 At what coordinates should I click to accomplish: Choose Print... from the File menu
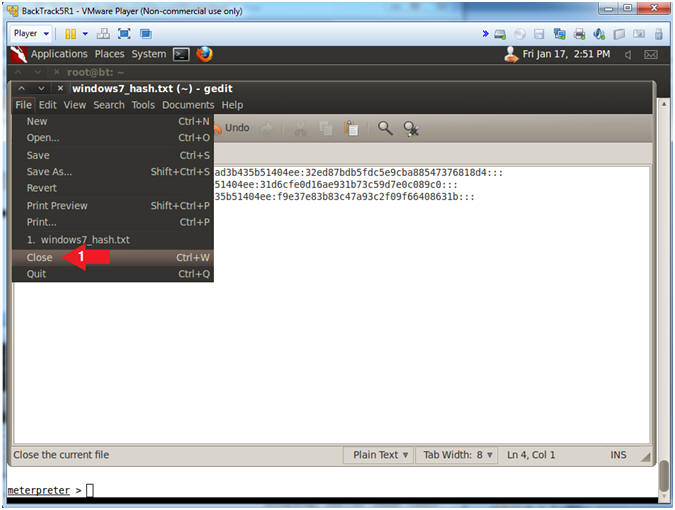point(113,222)
